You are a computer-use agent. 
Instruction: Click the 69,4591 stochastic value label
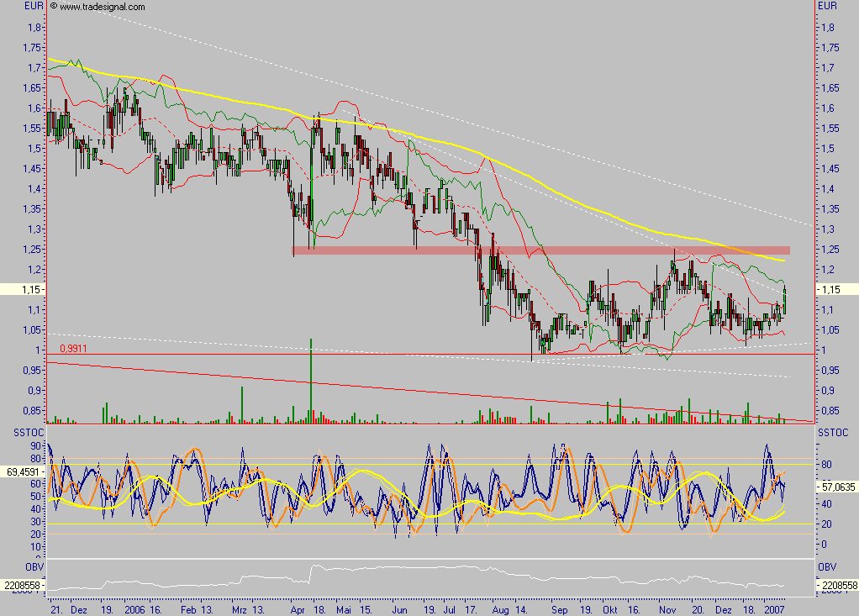click(21, 472)
